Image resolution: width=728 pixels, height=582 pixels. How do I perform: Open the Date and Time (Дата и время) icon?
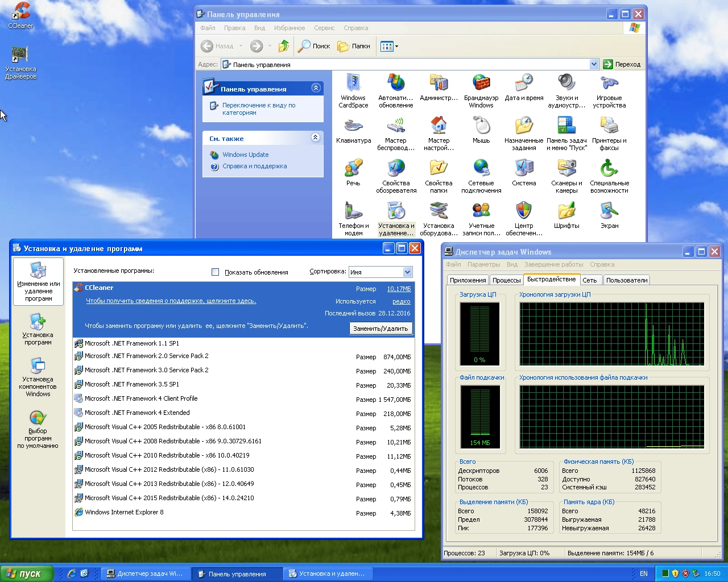pyautogui.click(x=524, y=82)
